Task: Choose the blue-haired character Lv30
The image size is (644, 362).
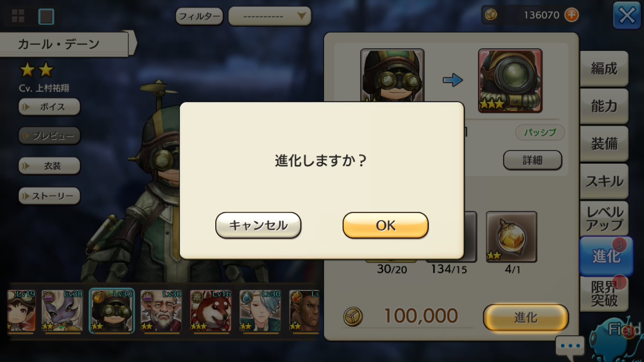Action: pyautogui.click(x=260, y=310)
